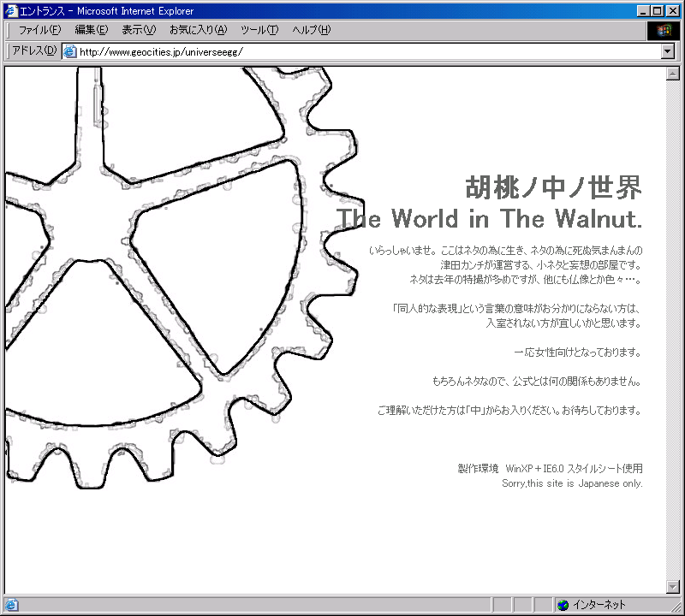Click the 胡桃ノ中ノ世界 heading
This screenshot has height=616, width=685.
tap(553, 187)
